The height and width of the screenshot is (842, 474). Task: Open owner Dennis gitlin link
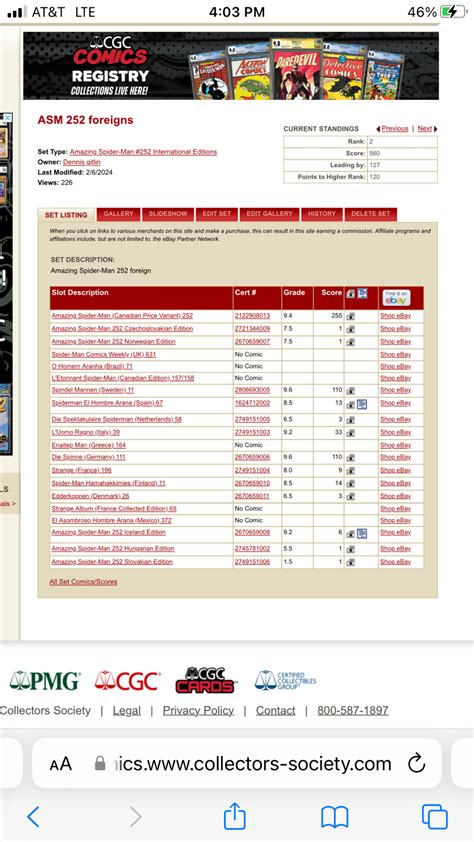coord(82,162)
